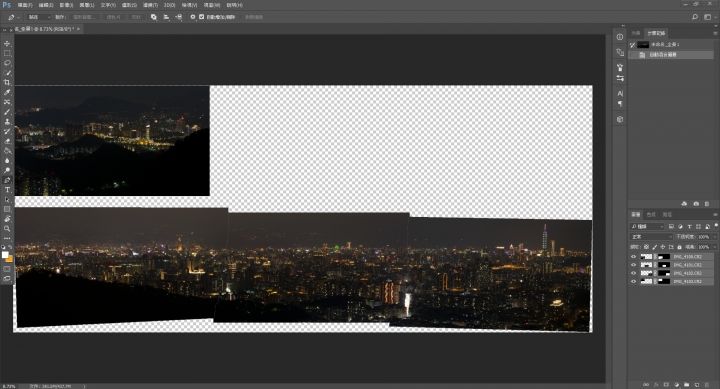
Task: Select the Horizontal Type tool
Action: (7, 190)
